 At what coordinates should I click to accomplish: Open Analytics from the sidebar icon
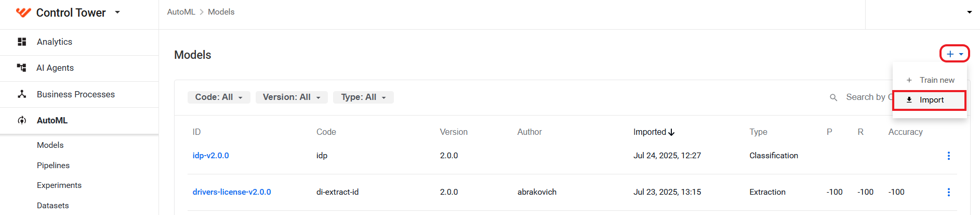click(x=22, y=42)
